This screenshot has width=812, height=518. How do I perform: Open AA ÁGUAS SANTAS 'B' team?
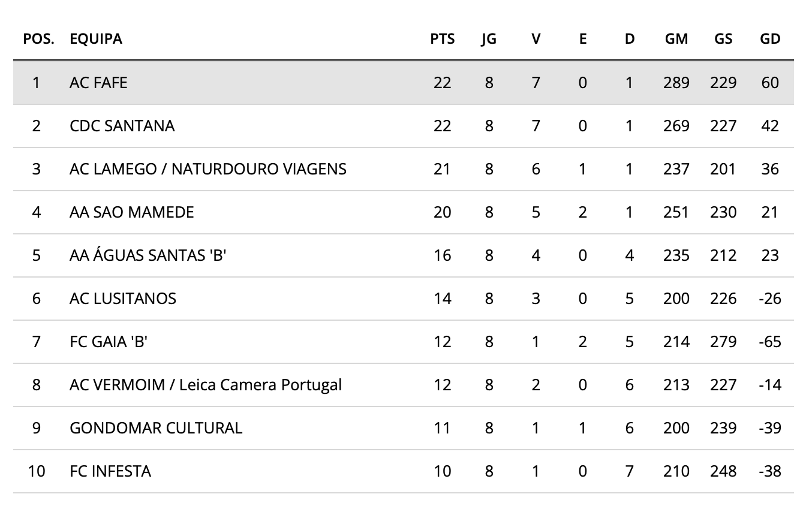click(x=148, y=255)
